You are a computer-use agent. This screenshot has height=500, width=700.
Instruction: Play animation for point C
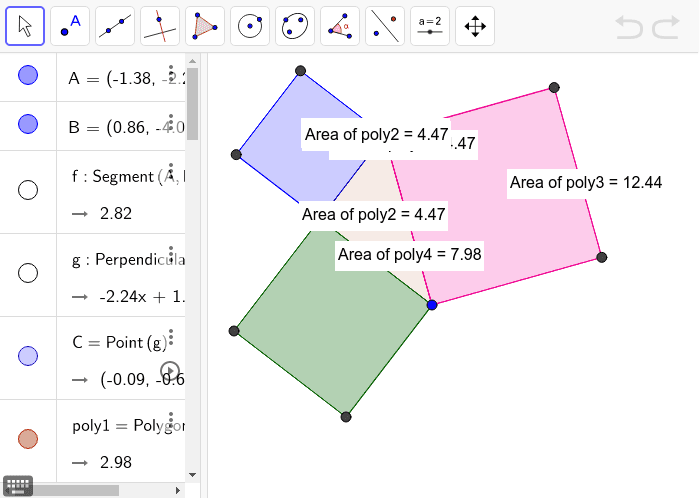pos(170,371)
